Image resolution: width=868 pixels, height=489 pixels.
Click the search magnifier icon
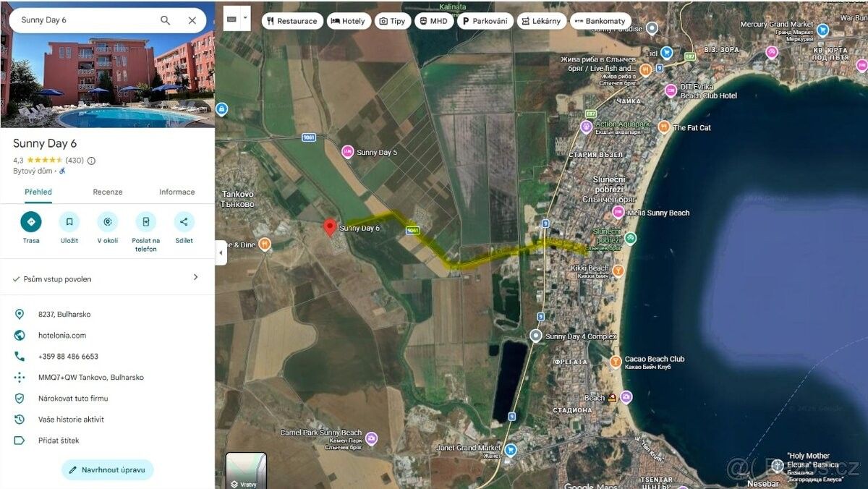[166, 20]
